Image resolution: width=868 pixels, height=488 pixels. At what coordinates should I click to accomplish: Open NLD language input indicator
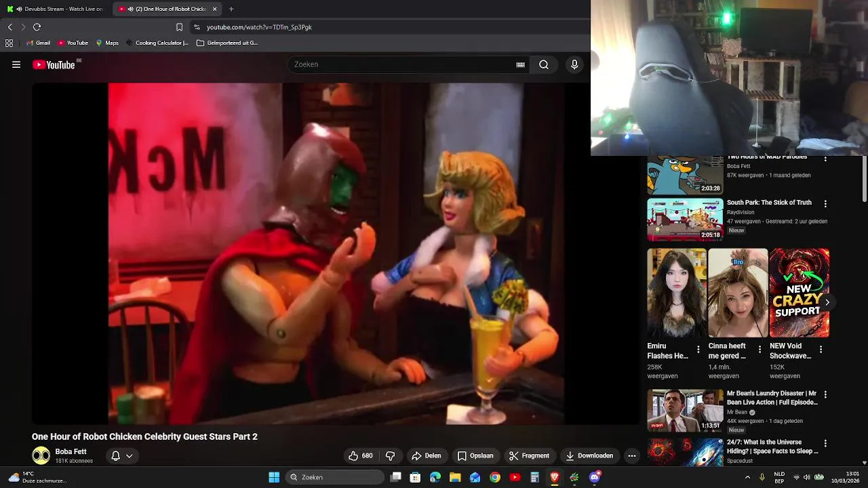click(x=780, y=477)
